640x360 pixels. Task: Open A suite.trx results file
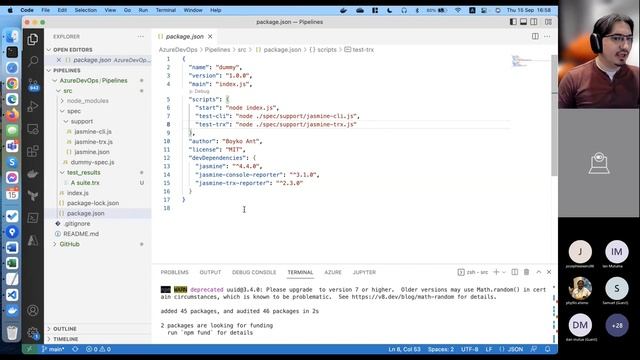pyautogui.click(x=85, y=182)
